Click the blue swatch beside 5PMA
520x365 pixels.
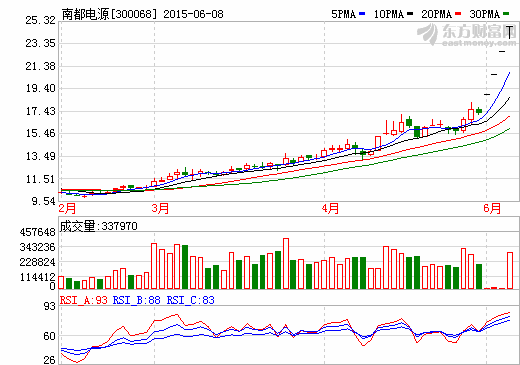click(x=362, y=14)
